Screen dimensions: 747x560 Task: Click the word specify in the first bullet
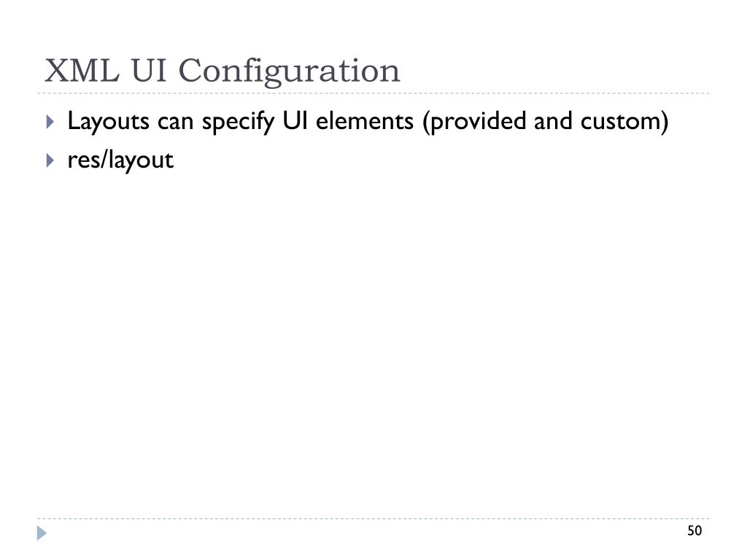coord(239,121)
